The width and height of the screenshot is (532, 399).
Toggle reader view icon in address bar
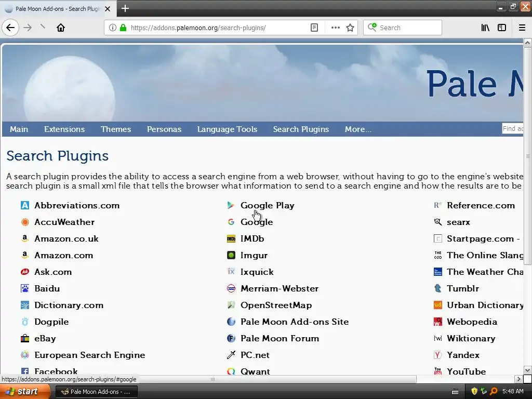pos(314,28)
